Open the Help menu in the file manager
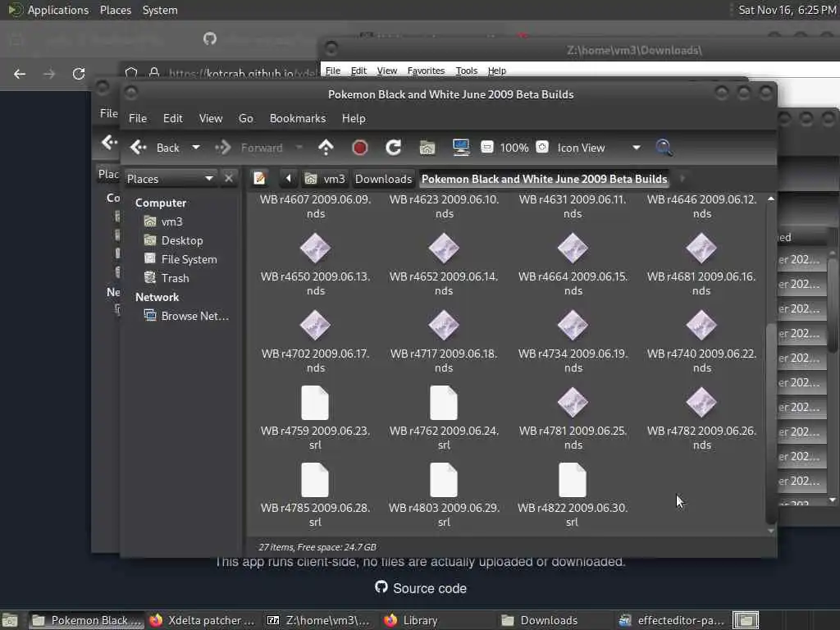This screenshot has height=630, width=840. pyautogui.click(x=354, y=118)
